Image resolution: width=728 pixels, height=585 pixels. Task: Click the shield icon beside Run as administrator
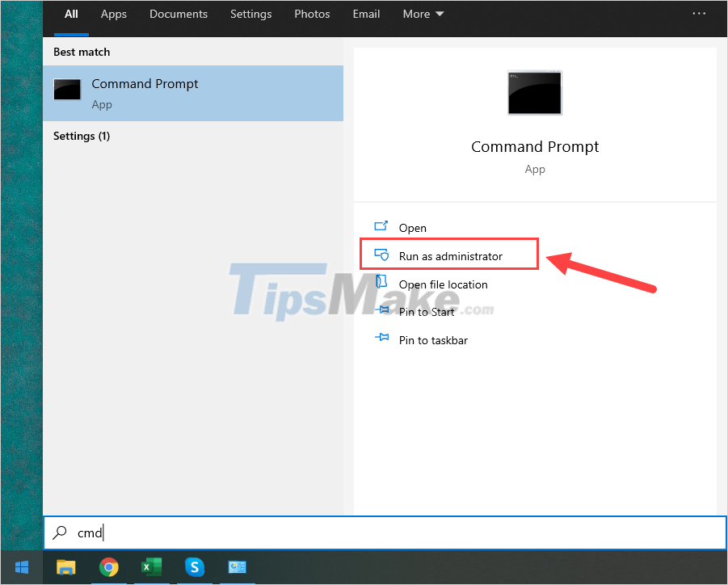(x=382, y=254)
